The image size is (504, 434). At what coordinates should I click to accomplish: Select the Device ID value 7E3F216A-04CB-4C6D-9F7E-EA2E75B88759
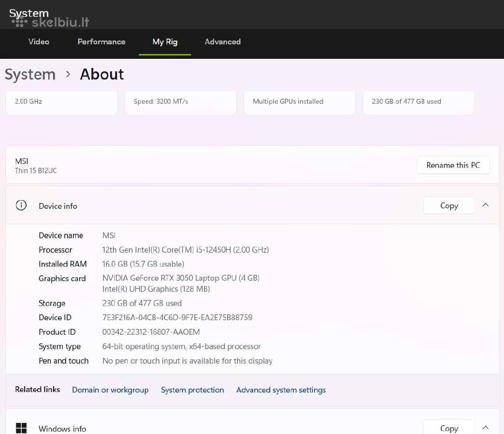tap(177, 318)
